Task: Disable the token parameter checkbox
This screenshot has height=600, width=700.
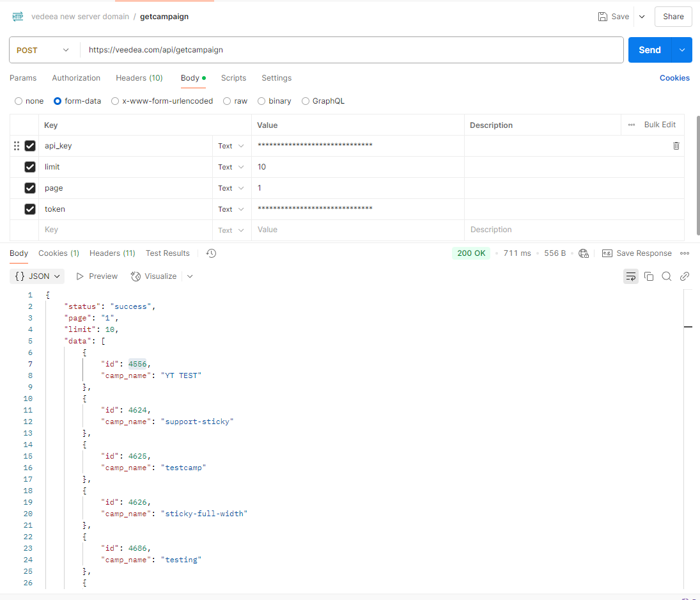Action: 30,209
